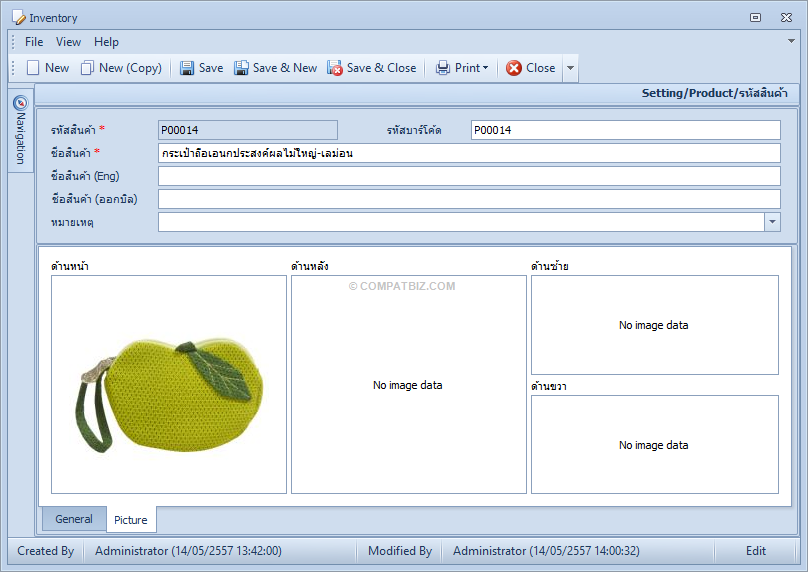The width and height of the screenshot is (808, 572).
Task: Click the Save & New icon
Action: coord(241,68)
